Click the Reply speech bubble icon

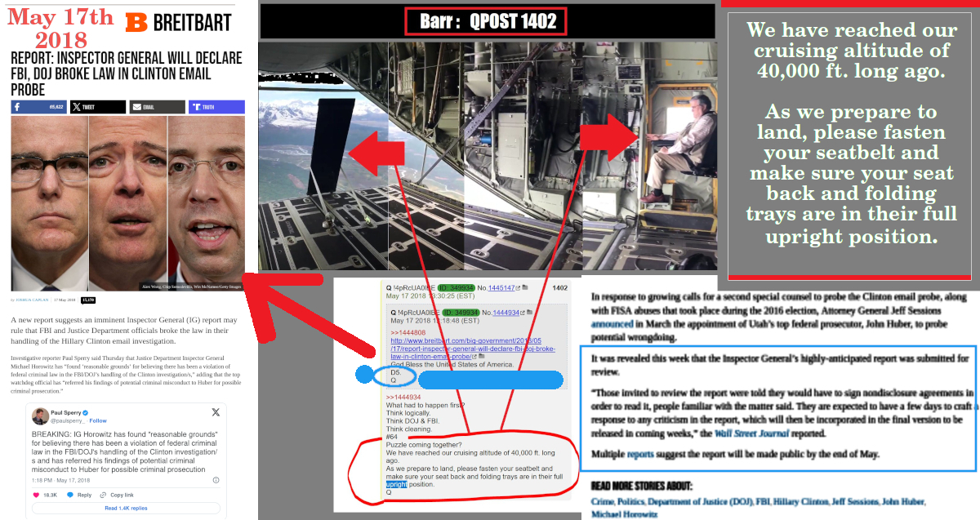coord(72,495)
